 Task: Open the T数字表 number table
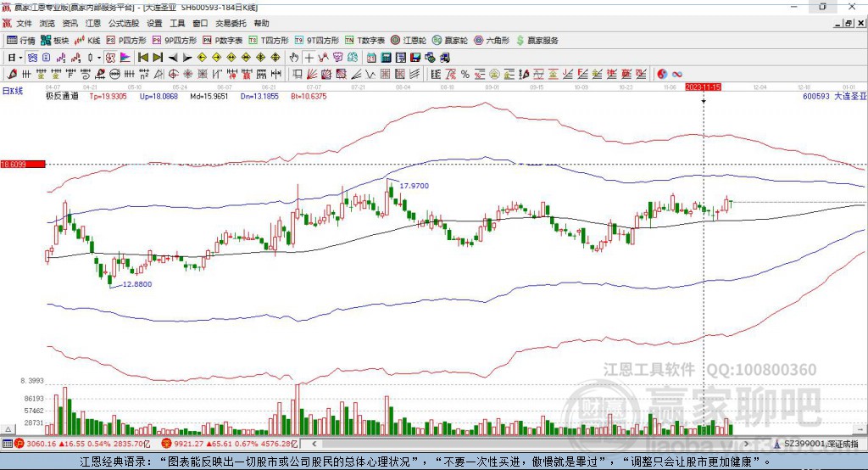tap(364, 41)
